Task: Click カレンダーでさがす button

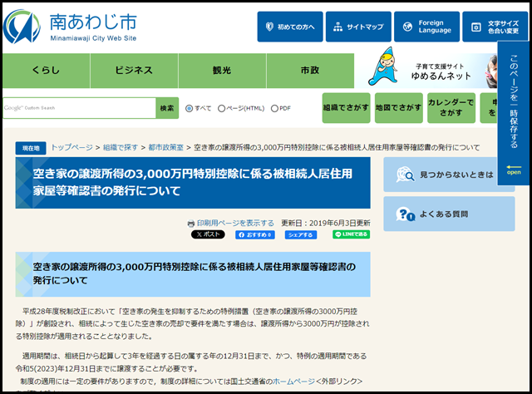Action: (451, 108)
